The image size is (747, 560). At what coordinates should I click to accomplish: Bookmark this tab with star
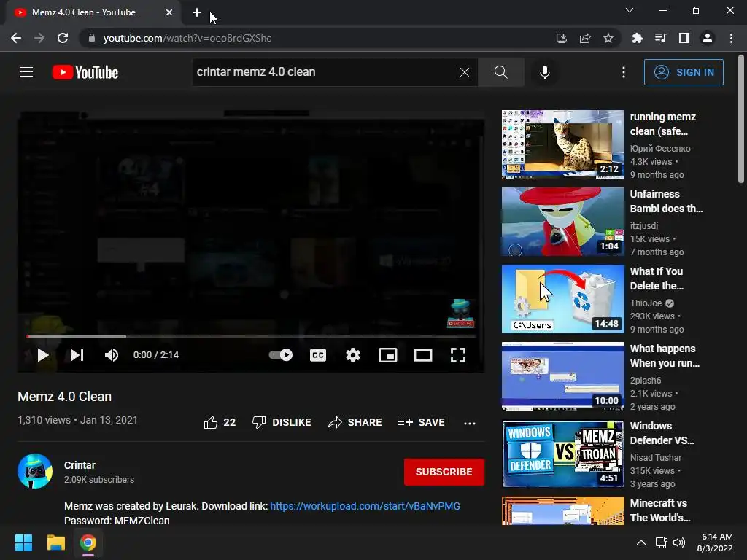[608, 38]
